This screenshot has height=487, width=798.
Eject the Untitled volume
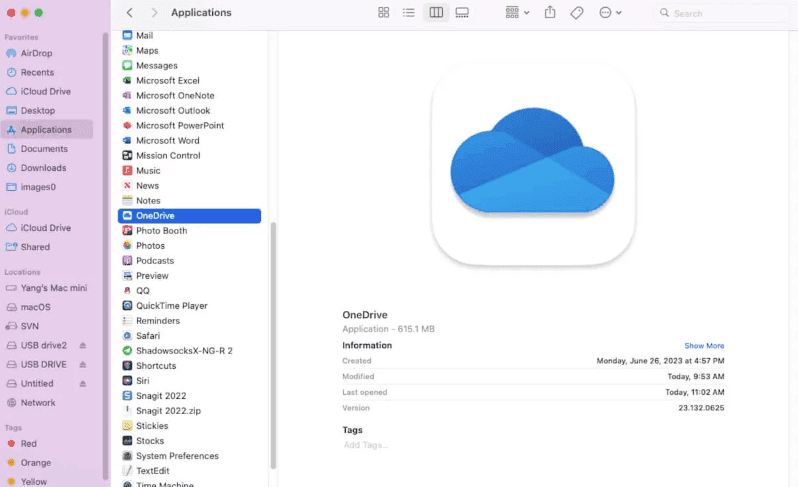83,384
